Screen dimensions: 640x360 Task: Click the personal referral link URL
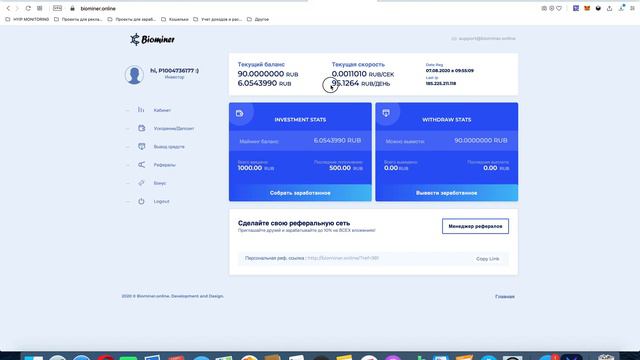(343, 258)
